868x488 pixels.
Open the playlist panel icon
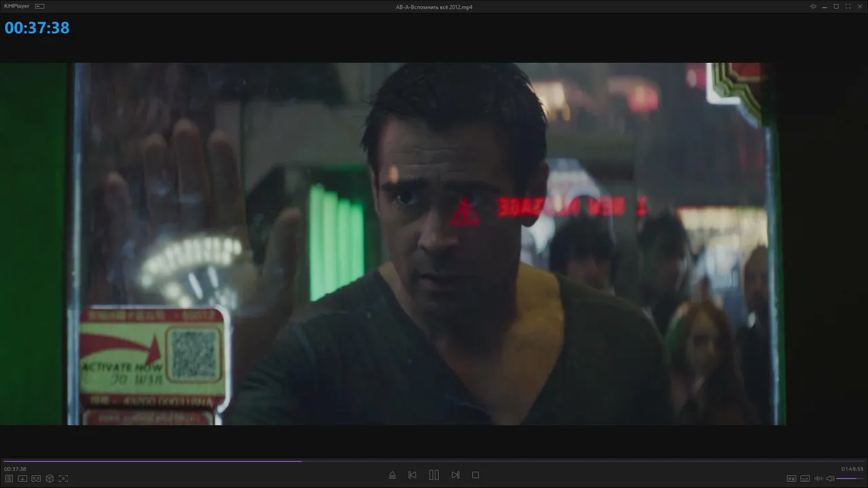(9, 479)
